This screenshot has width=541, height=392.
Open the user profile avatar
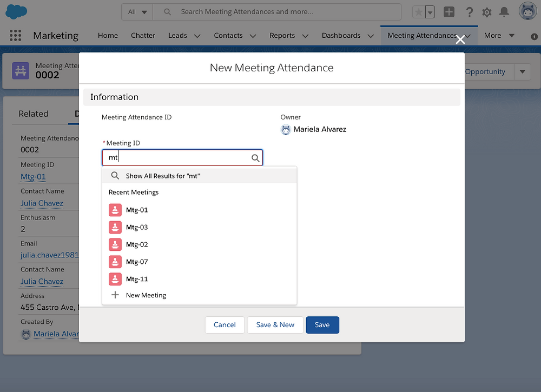click(527, 11)
